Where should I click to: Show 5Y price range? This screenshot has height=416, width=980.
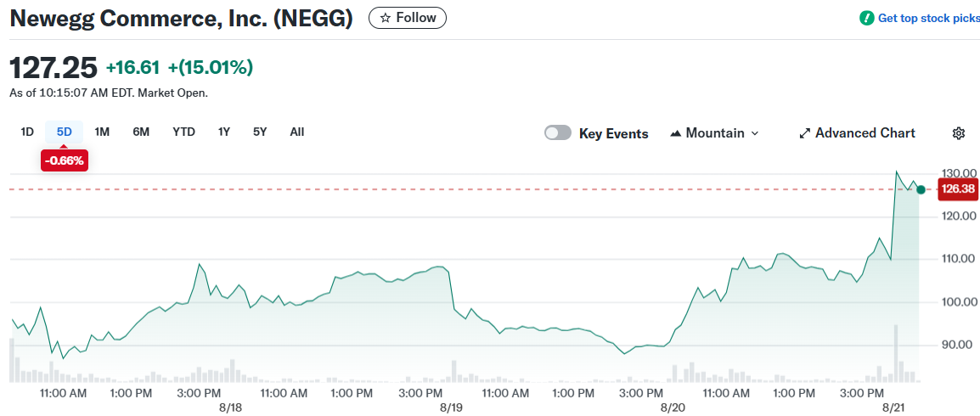coord(260,132)
